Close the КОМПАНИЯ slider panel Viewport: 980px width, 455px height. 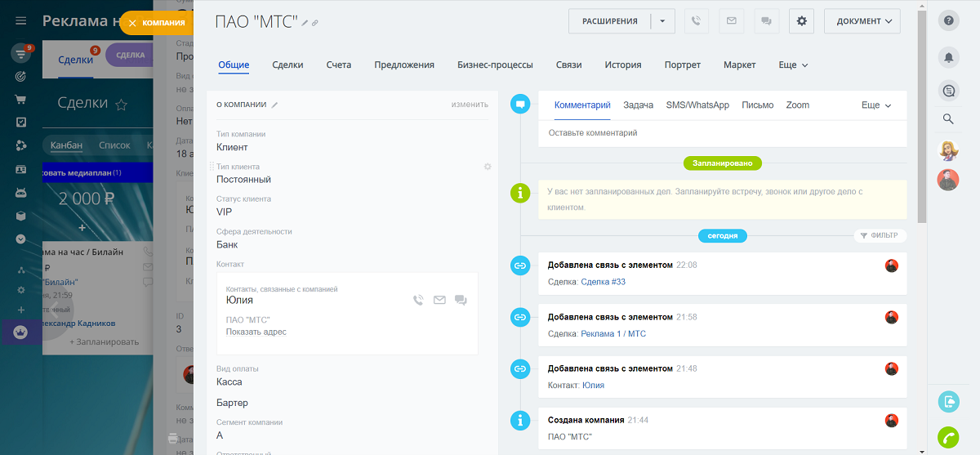pos(132,23)
